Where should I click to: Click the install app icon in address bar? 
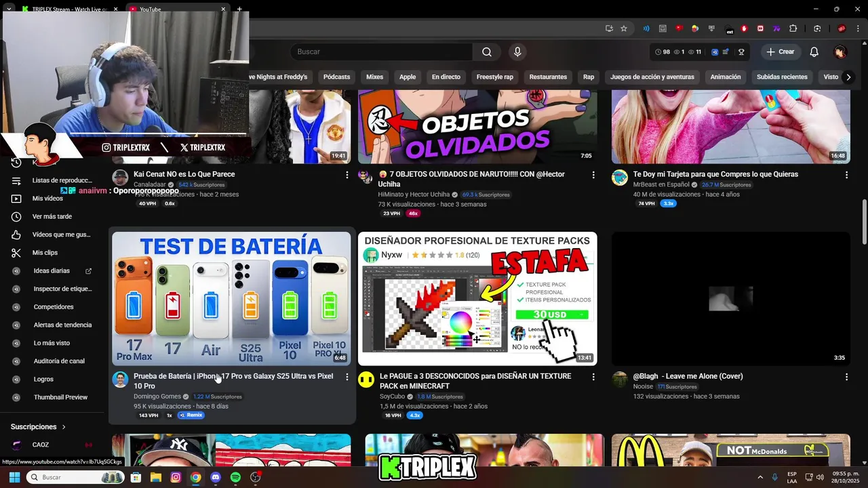coord(609,28)
